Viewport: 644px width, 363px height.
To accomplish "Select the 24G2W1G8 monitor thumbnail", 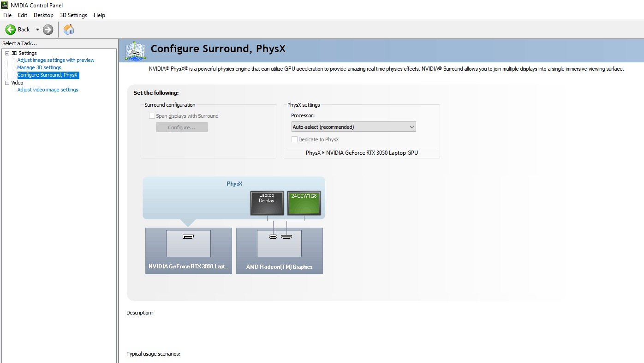I will 304,203.
